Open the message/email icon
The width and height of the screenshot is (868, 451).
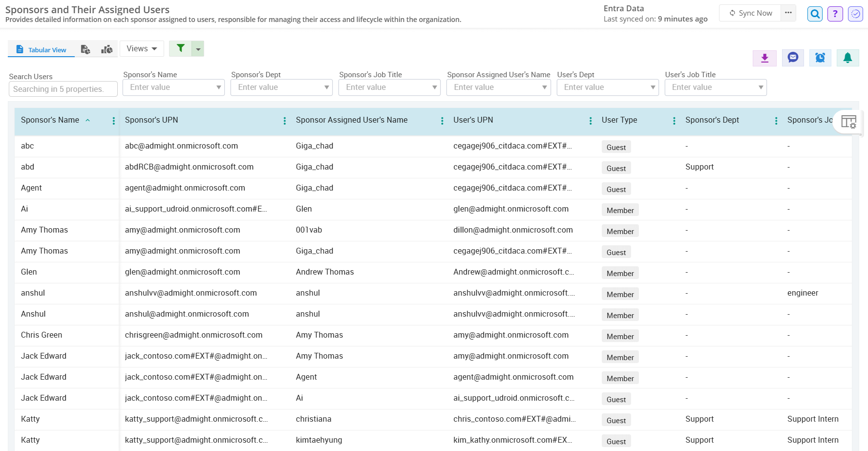pos(792,58)
